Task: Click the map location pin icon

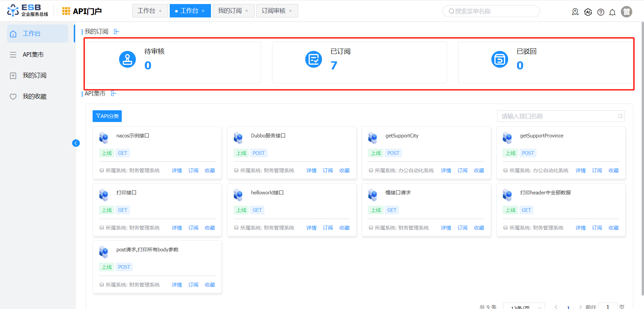Action: tap(575, 12)
